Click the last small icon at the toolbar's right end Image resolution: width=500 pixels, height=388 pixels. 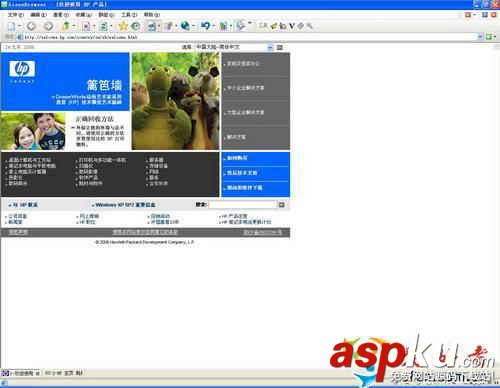[x=309, y=26]
